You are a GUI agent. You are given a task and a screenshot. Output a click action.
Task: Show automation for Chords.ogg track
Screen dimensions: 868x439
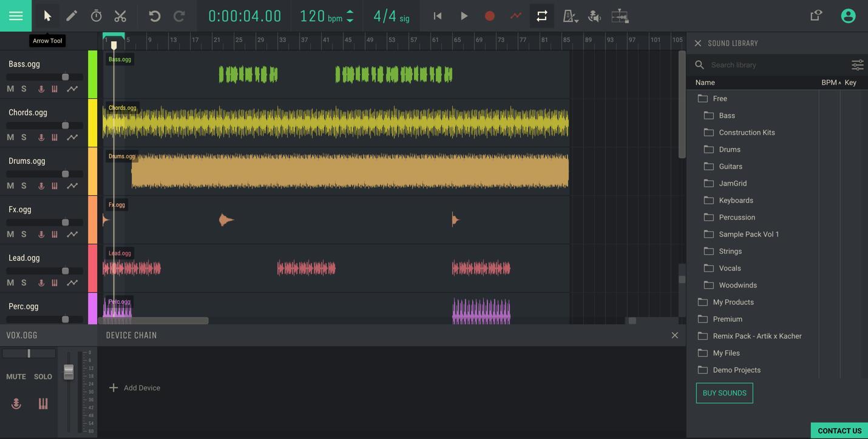click(x=72, y=137)
